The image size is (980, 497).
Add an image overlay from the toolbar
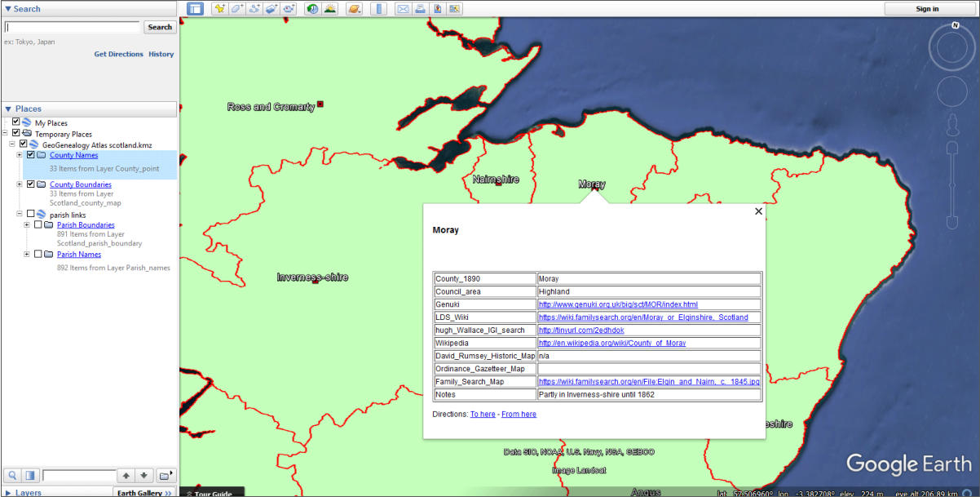point(271,9)
